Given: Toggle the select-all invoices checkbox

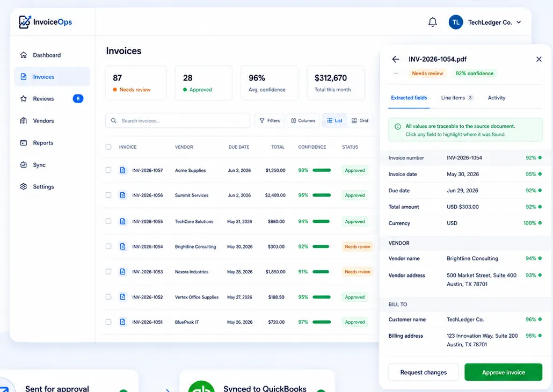Looking at the screenshot, I should point(108,147).
